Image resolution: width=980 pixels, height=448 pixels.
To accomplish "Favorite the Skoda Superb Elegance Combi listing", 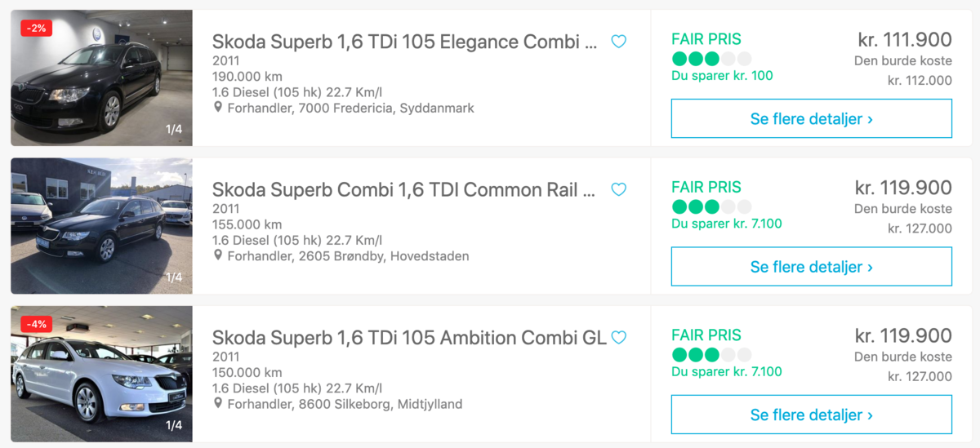I will (619, 42).
